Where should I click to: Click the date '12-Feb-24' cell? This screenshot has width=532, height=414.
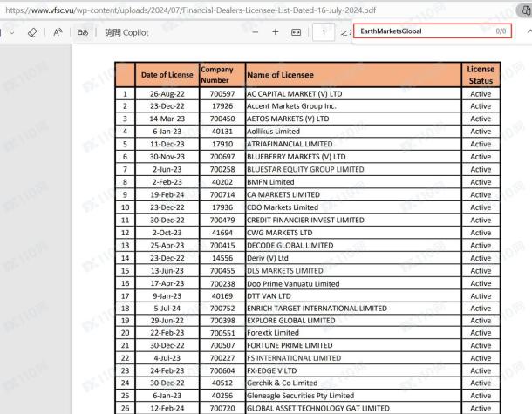click(167, 408)
